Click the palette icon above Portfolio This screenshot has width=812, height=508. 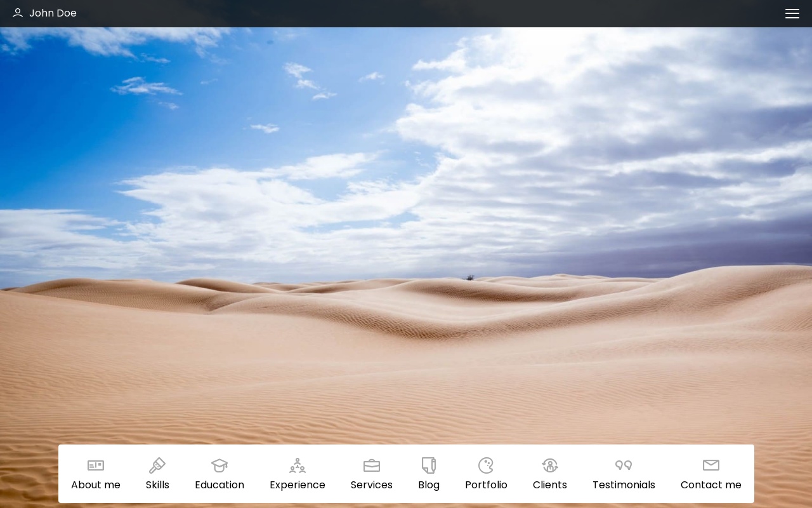486,465
